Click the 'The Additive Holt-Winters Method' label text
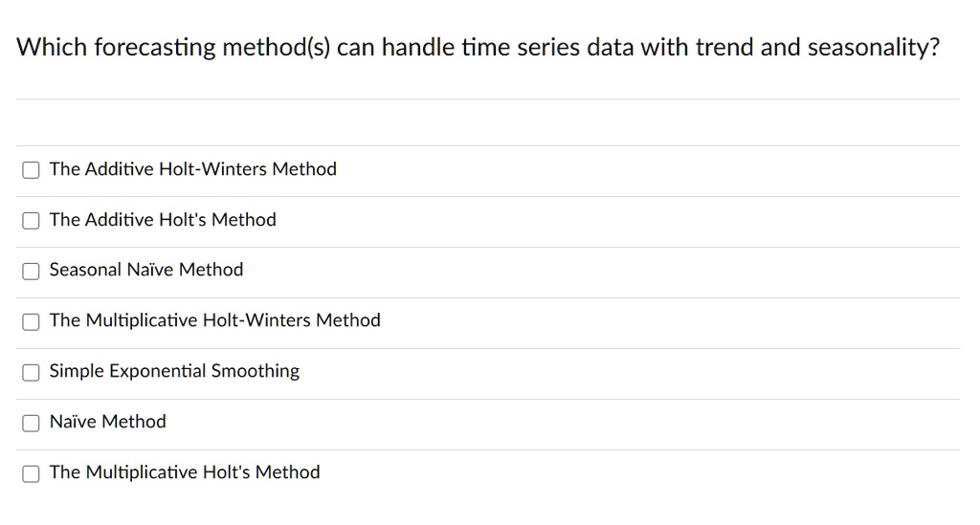This screenshot has height=525, width=980. pyautogui.click(x=192, y=169)
